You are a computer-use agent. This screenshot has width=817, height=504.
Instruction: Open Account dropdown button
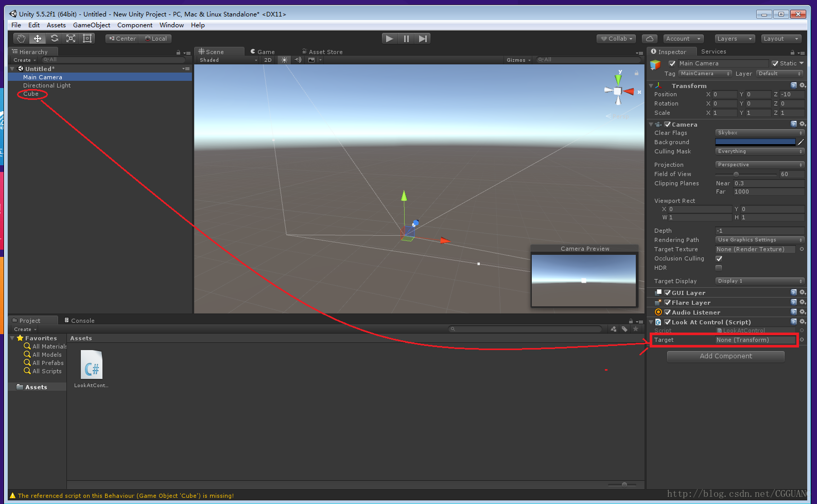coord(683,39)
